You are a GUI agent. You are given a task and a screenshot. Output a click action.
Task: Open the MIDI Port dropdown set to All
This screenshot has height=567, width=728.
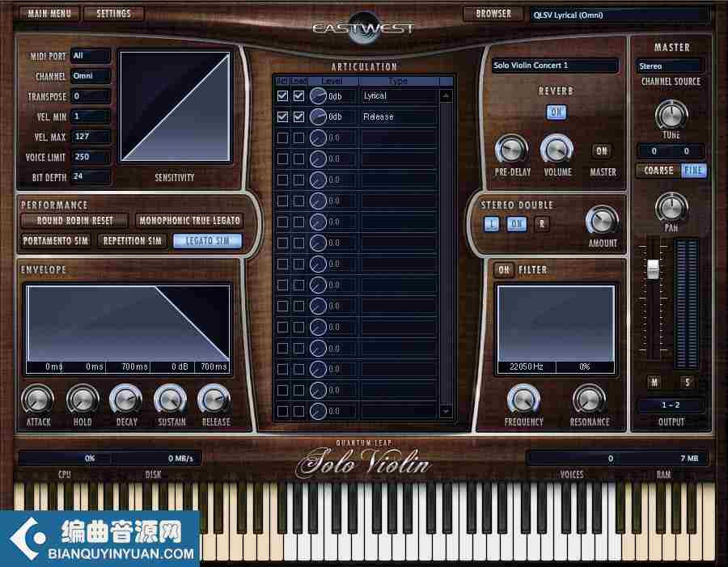click(91, 56)
